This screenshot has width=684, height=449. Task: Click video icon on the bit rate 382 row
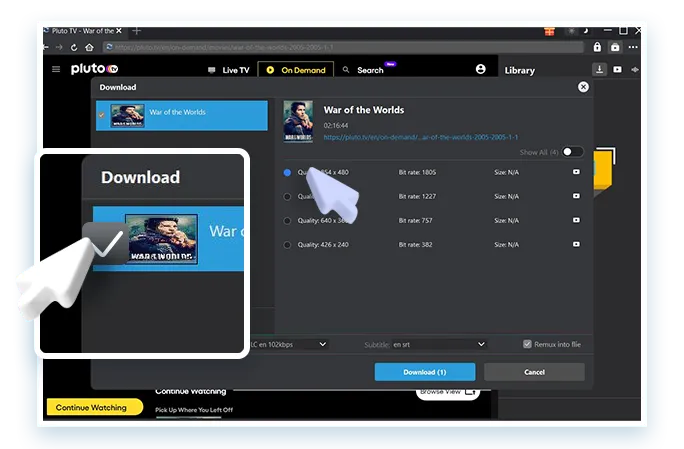576,244
